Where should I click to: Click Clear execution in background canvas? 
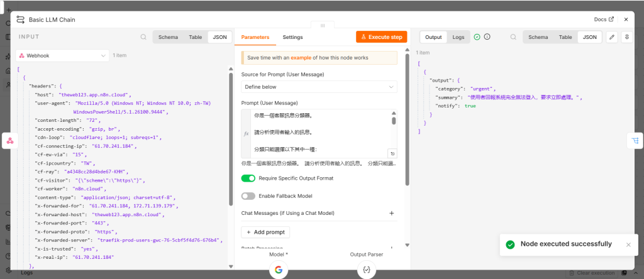(592, 273)
